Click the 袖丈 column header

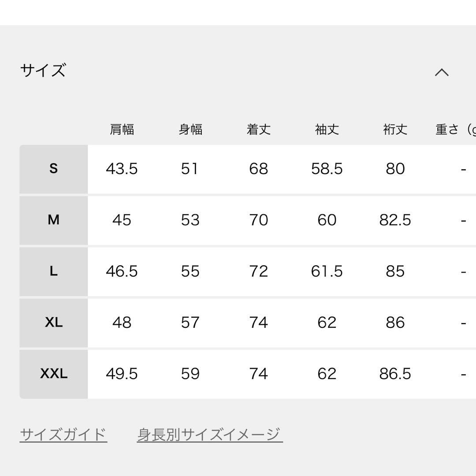(x=327, y=129)
